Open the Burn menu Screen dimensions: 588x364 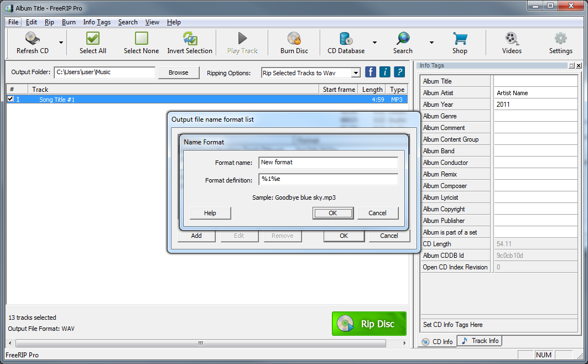tap(69, 22)
